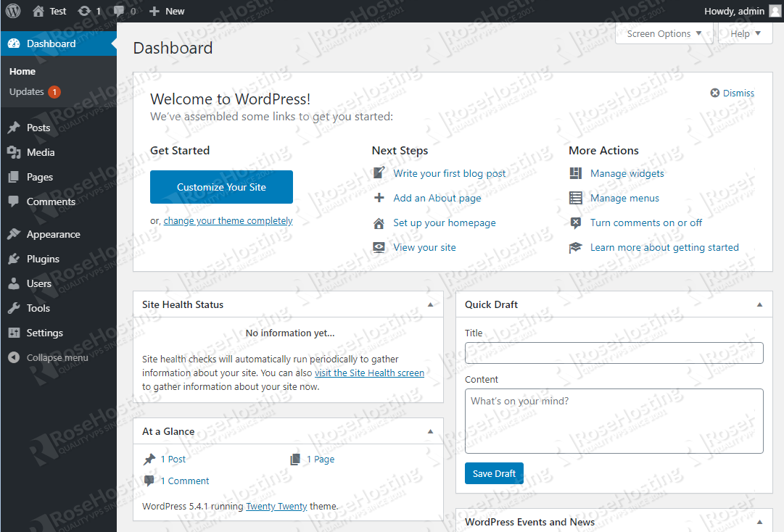Open Pages from the sidebar icon

15,176
